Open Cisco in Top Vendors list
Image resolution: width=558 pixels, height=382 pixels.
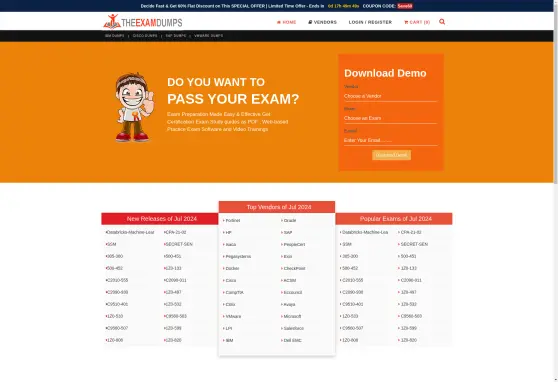231,281
